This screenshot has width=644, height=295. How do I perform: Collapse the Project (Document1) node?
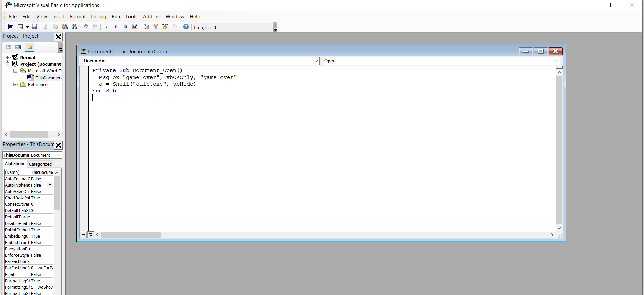[x=7, y=64]
